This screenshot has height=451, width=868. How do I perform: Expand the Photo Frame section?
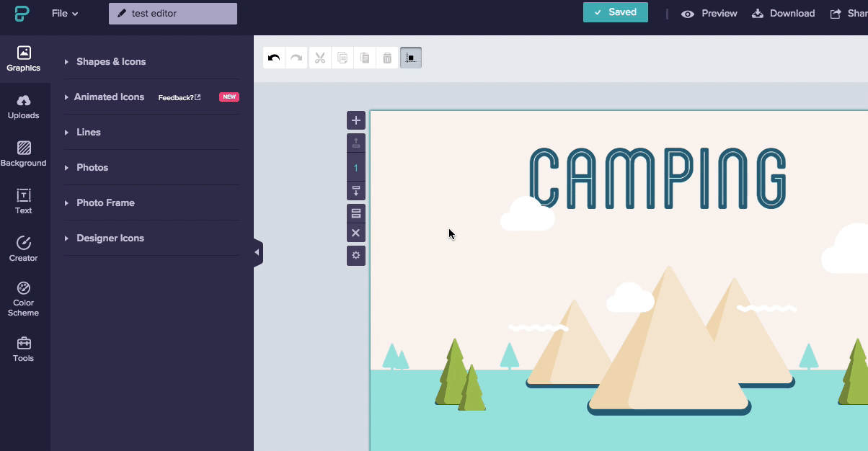click(x=151, y=202)
